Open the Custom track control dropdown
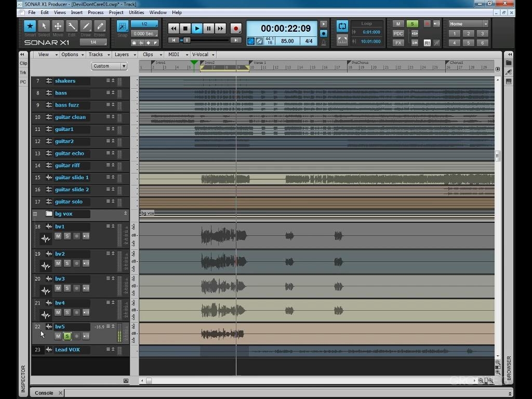This screenshot has width=532, height=399. [x=109, y=66]
